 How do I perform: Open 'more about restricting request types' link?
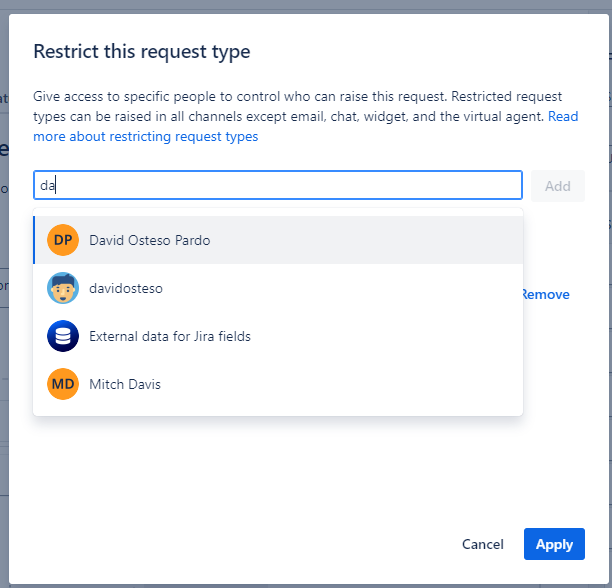(146, 136)
